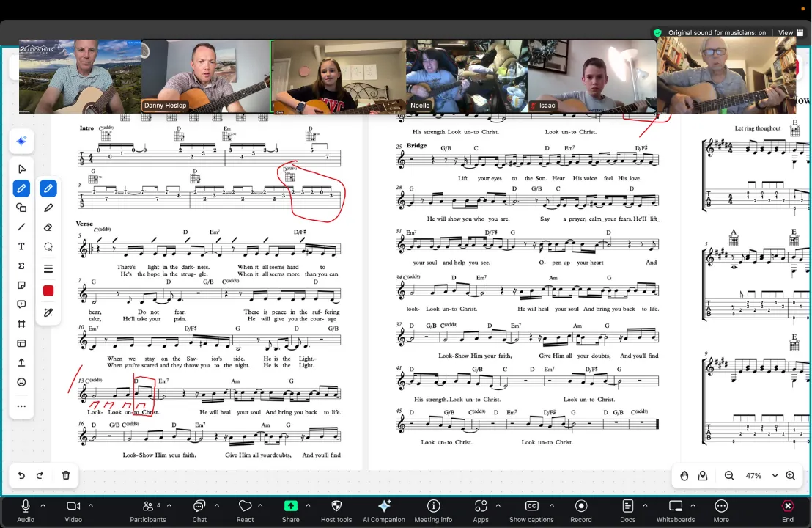Open the View layout menu
Screen dimensions: 812x528
791,33
